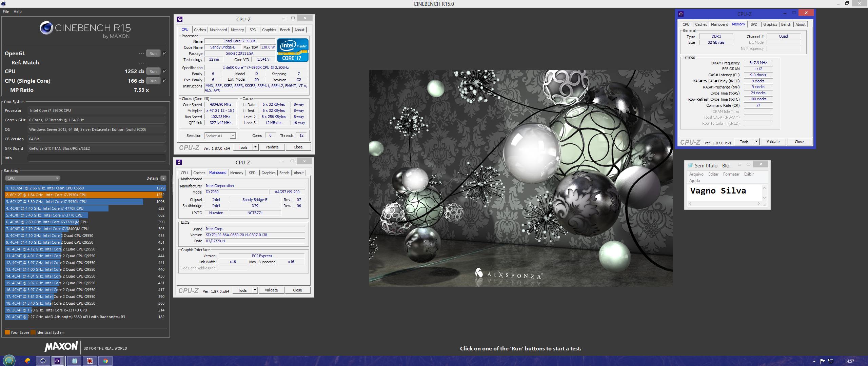Click the CPU-Z taskbar icon
This screenshot has height=366, width=868.
click(x=58, y=361)
